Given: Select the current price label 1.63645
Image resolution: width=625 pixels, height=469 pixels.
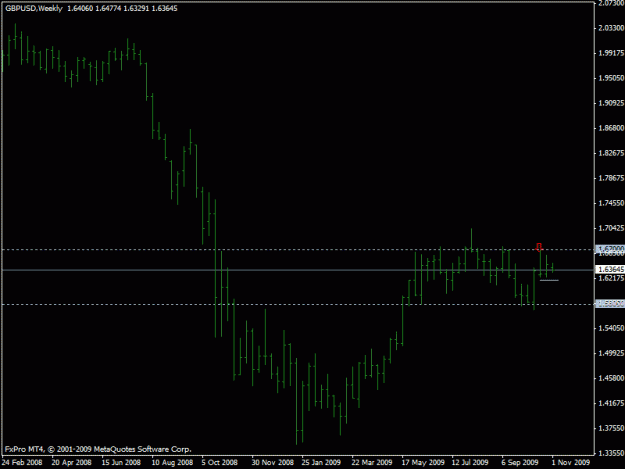Looking at the screenshot, I should click(611, 270).
